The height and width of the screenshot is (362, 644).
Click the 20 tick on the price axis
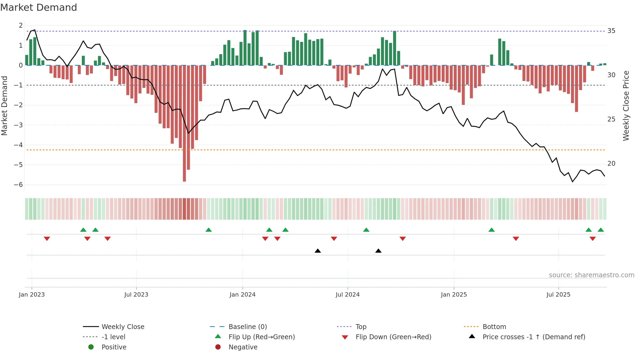(x=612, y=164)
